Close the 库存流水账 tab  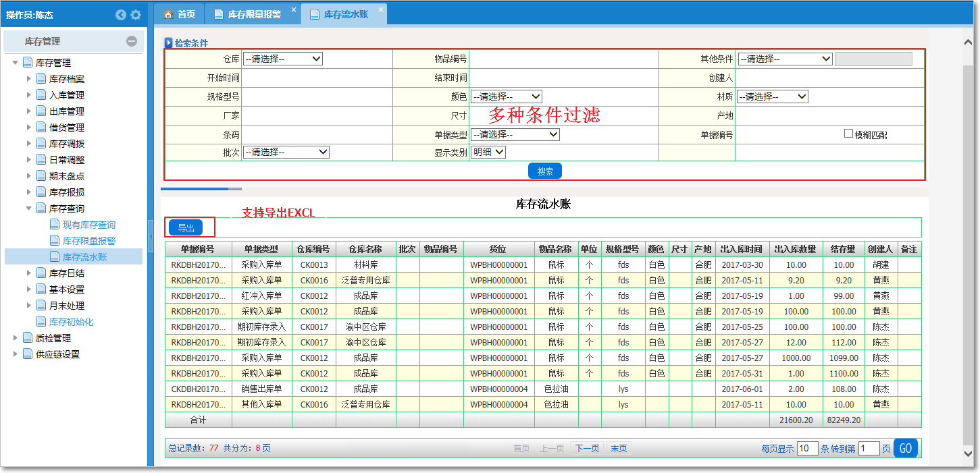tap(381, 9)
